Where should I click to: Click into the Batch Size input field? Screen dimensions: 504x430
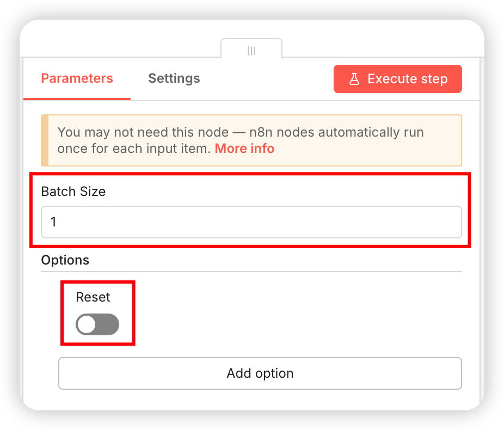point(251,222)
